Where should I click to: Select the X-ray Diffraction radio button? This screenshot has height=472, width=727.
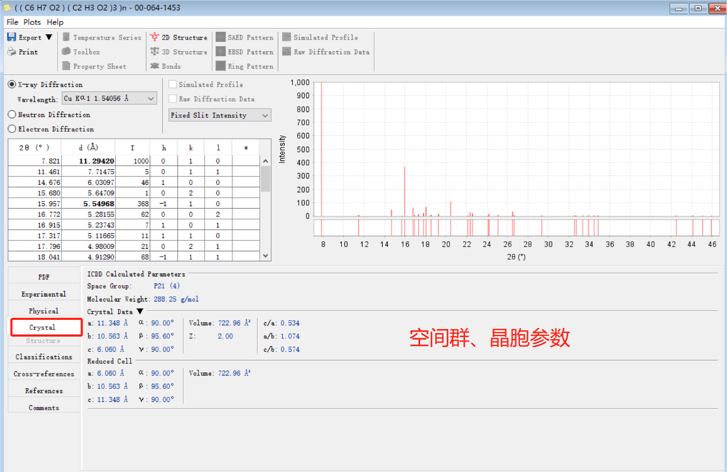[13, 85]
